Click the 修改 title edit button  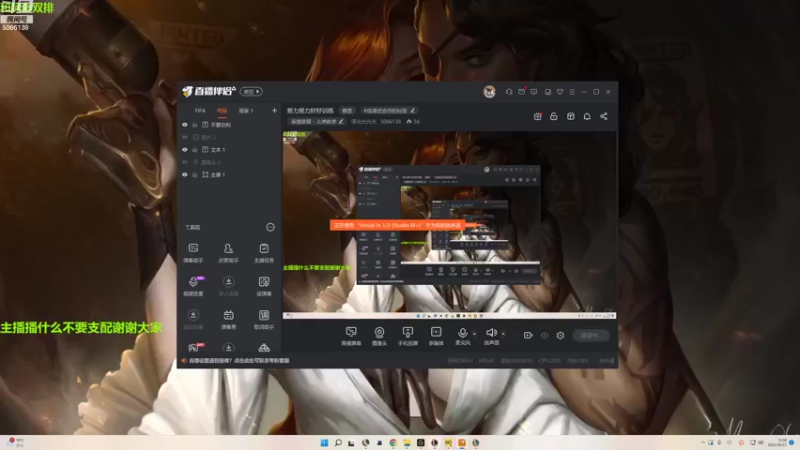[x=347, y=110]
